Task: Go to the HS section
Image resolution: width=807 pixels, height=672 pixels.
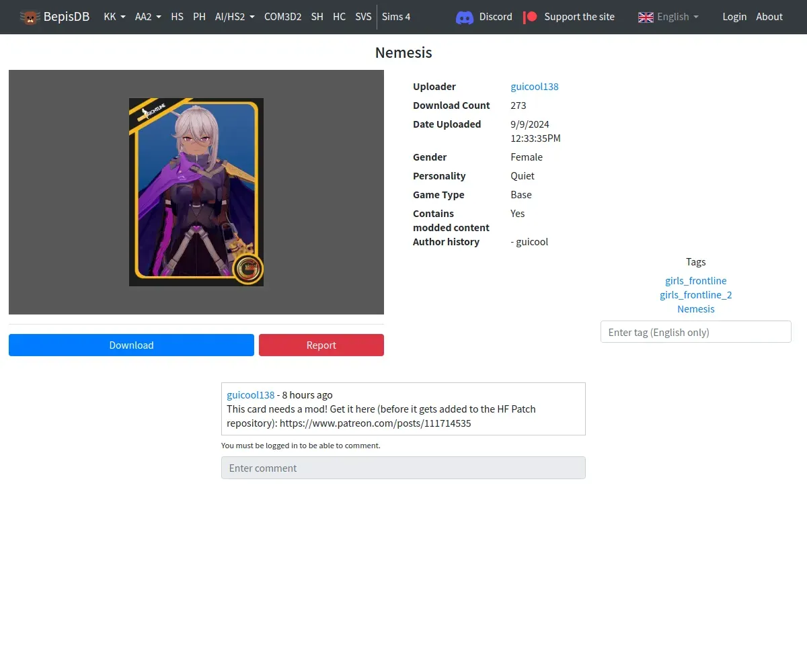Action: 177,17
